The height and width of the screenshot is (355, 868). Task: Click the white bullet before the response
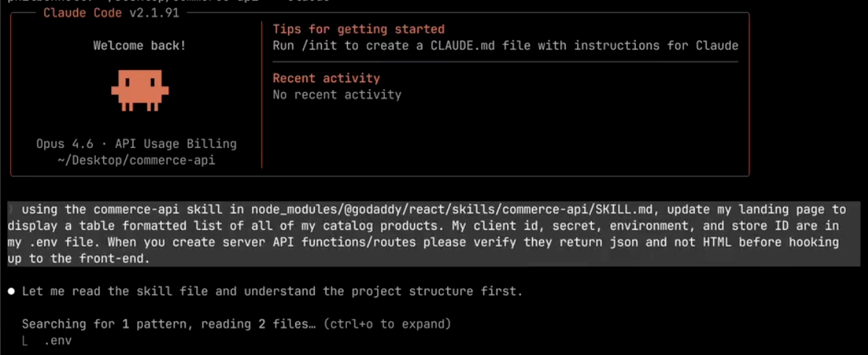click(12, 292)
